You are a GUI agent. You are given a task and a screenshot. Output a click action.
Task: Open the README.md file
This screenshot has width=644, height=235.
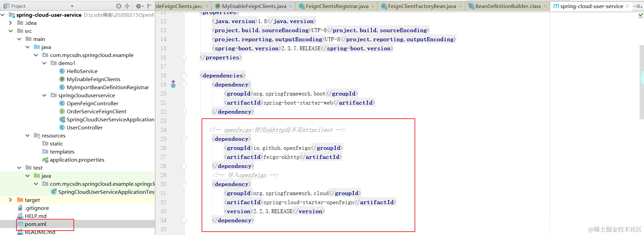pos(40,232)
